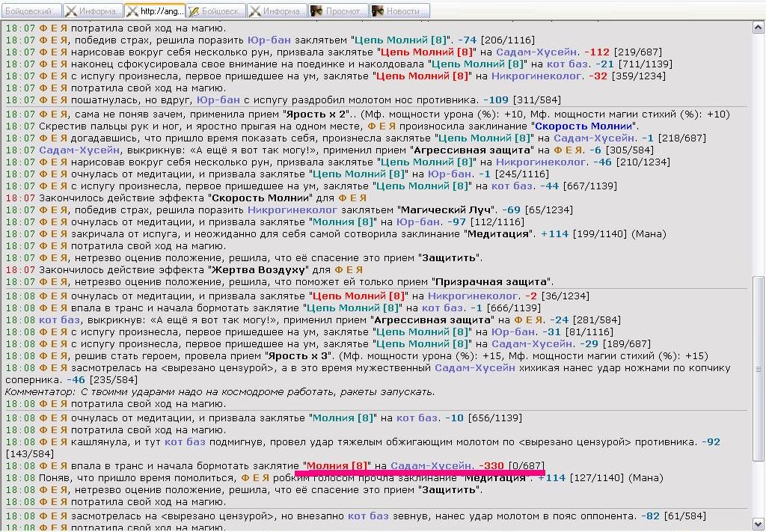Click the "Ярость x 3" technique name
The width and height of the screenshot is (766, 532).
tap(300, 355)
